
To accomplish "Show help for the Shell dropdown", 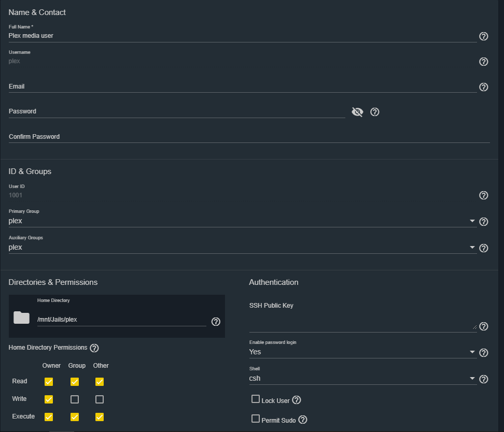I will pos(483,379).
